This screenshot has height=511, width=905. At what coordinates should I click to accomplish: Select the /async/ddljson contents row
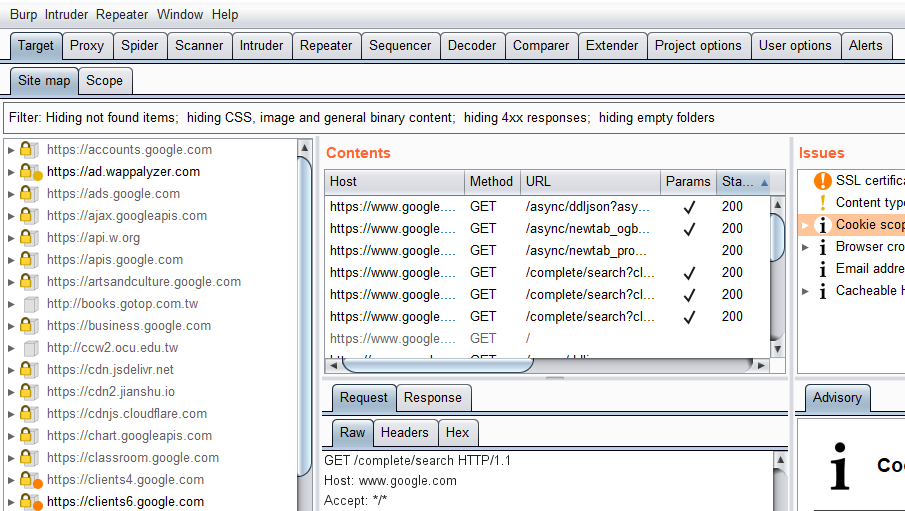(547, 207)
